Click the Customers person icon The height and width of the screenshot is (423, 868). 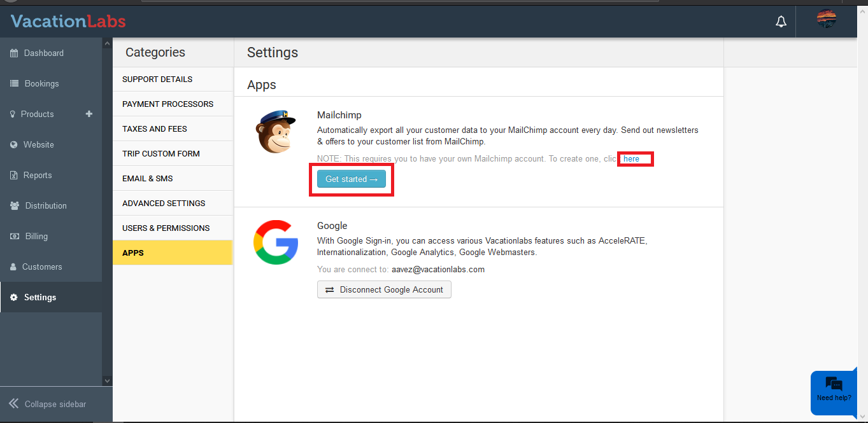(x=13, y=267)
